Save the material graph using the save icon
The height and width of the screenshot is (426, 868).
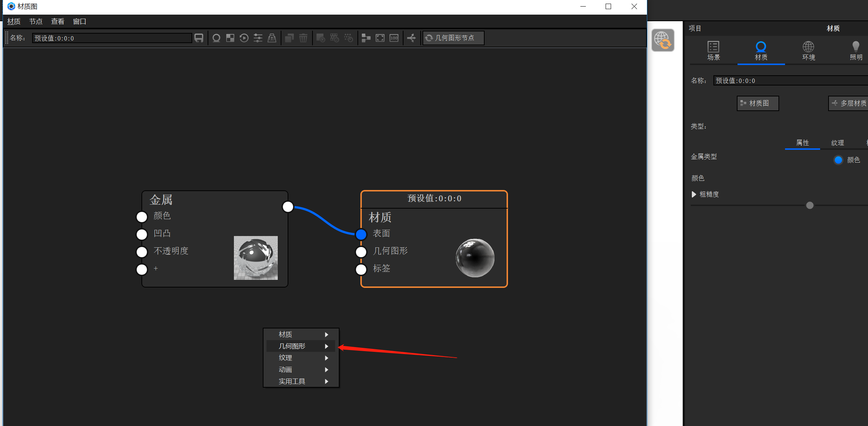[x=198, y=38]
